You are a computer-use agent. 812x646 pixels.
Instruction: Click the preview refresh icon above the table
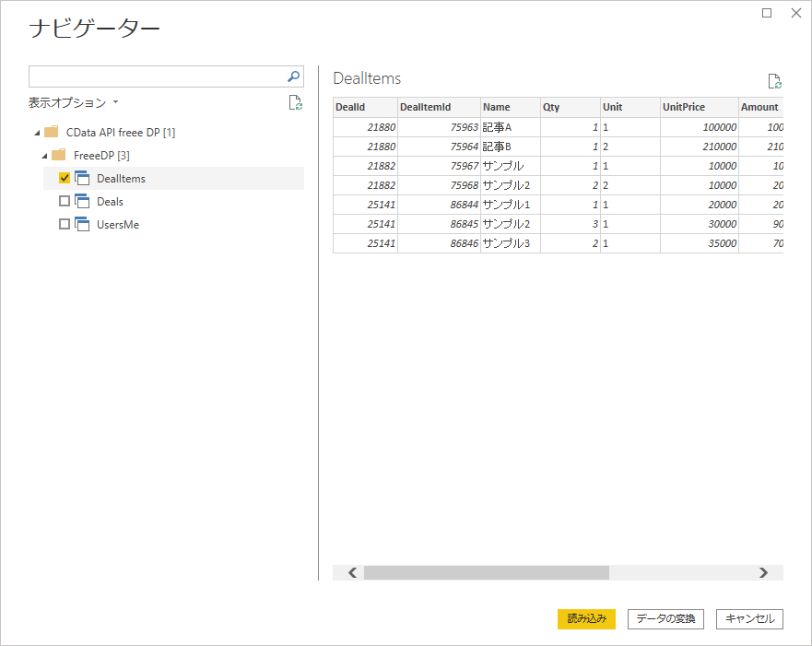point(774,81)
